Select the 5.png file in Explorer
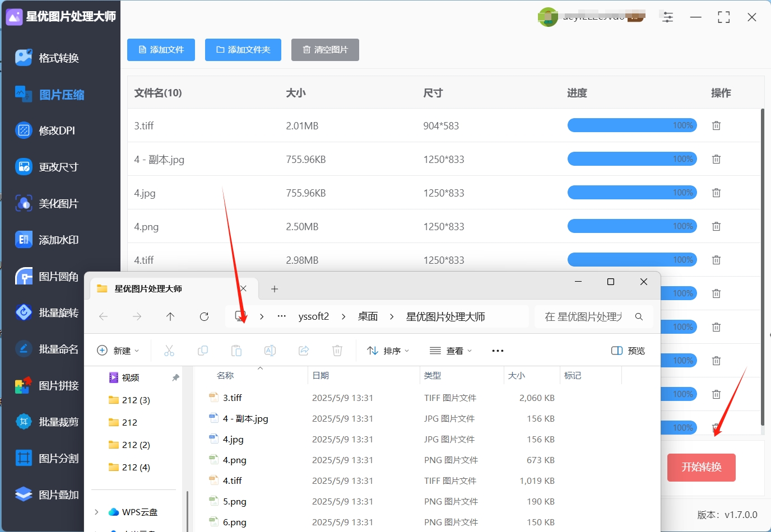771x532 pixels. click(x=234, y=502)
